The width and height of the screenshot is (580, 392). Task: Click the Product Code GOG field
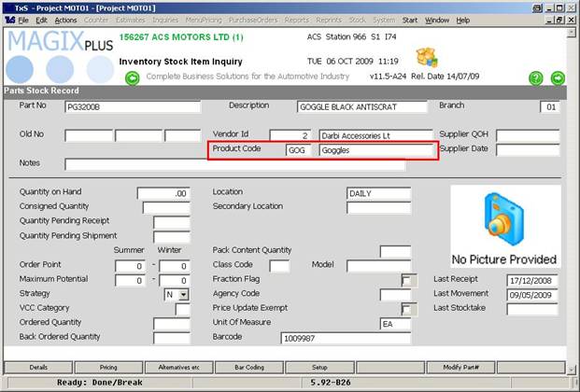coord(298,150)
